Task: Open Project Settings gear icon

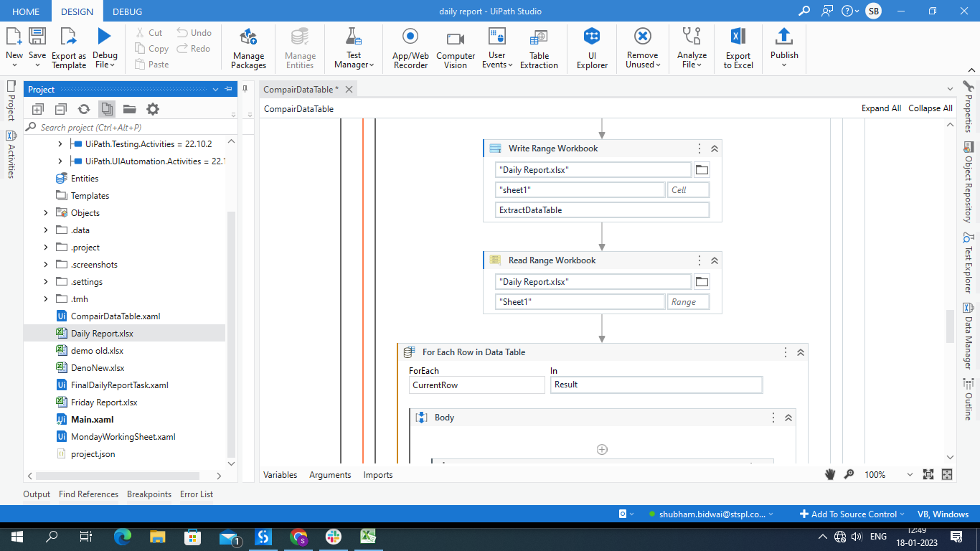Action: tap(153, 109)
